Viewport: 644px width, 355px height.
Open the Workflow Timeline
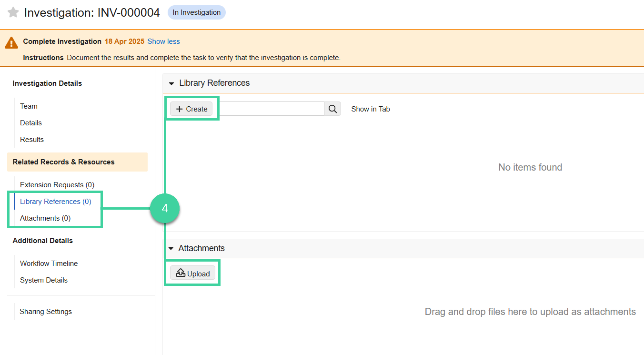pos(49,264)
